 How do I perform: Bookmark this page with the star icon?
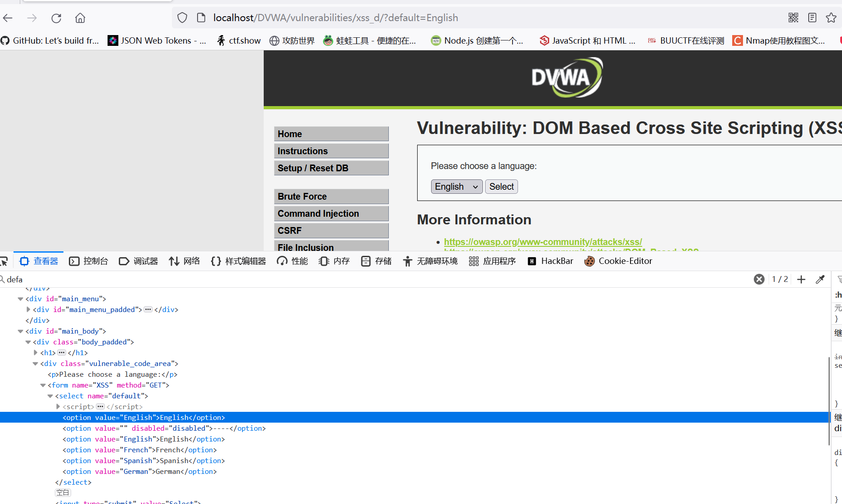click(x=831, y=18)
